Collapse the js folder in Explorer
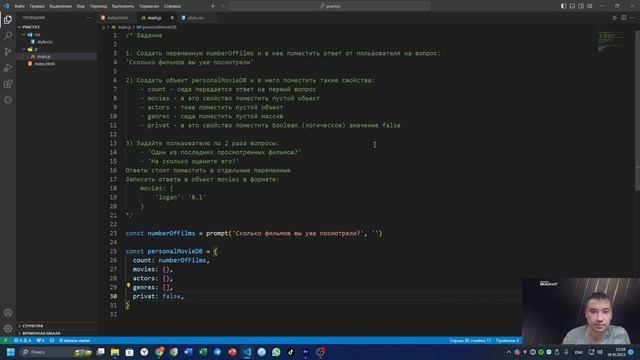This screenshot has width=640, height=360. click(x=56, y=49)
